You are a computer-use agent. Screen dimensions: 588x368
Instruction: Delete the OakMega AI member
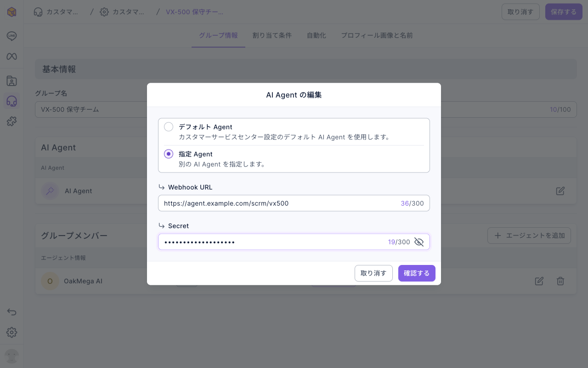coord(560,281)
